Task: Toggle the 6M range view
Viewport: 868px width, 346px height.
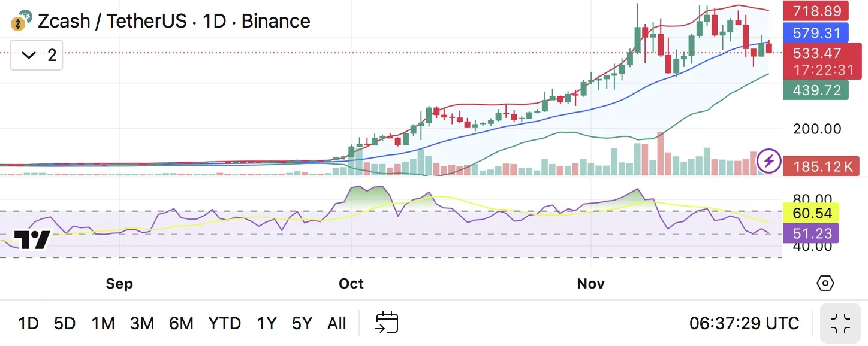Action: [181, 323]
